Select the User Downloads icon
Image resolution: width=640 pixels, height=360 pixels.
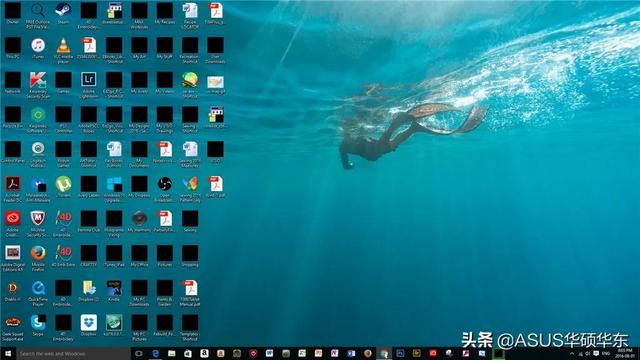pyautogui.click(x=215, y=45)
